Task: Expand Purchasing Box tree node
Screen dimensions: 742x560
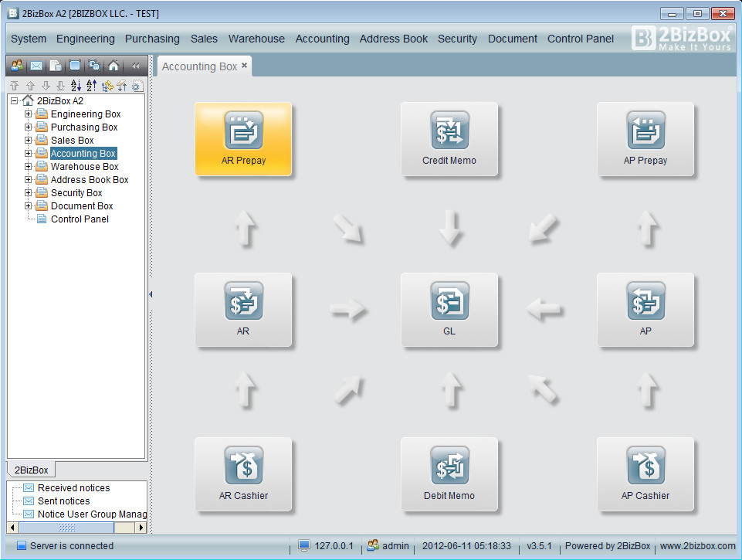Action: 28,127
